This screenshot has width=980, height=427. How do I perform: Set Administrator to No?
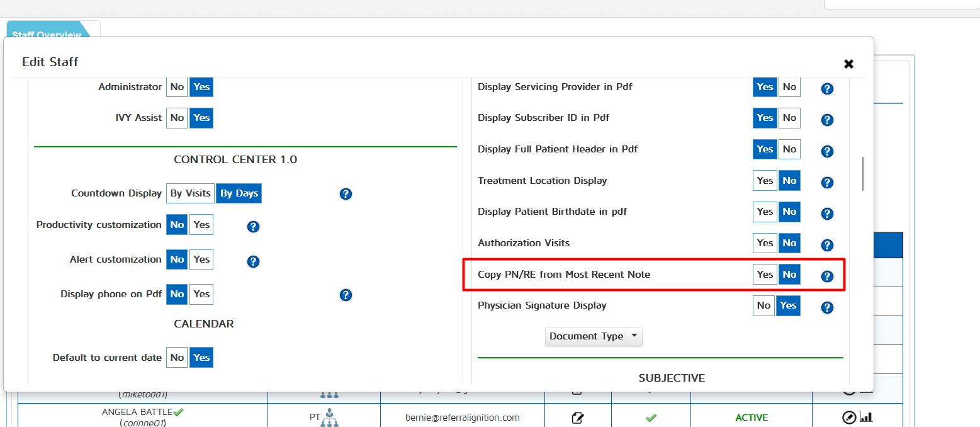coord(177,87)
